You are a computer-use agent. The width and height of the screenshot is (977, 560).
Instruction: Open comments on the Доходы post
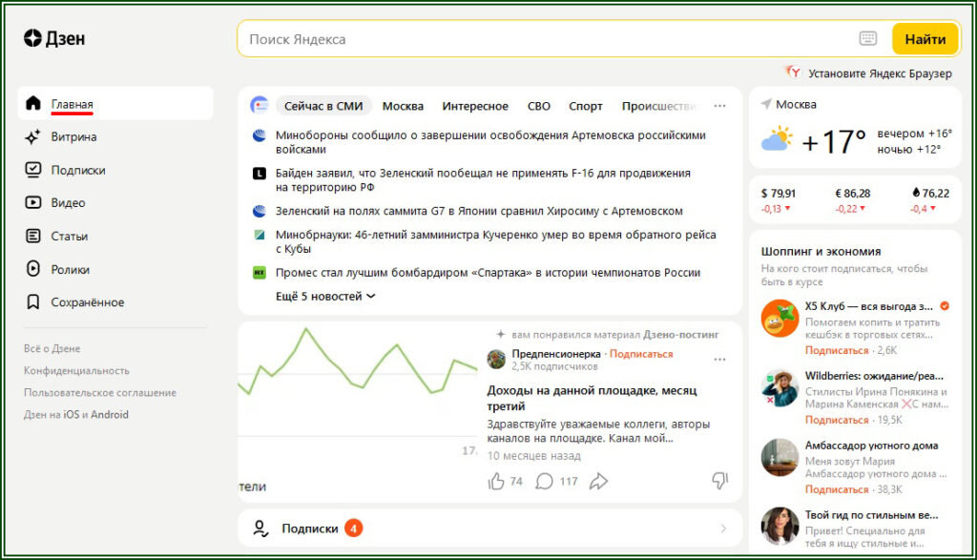(544, 482)
